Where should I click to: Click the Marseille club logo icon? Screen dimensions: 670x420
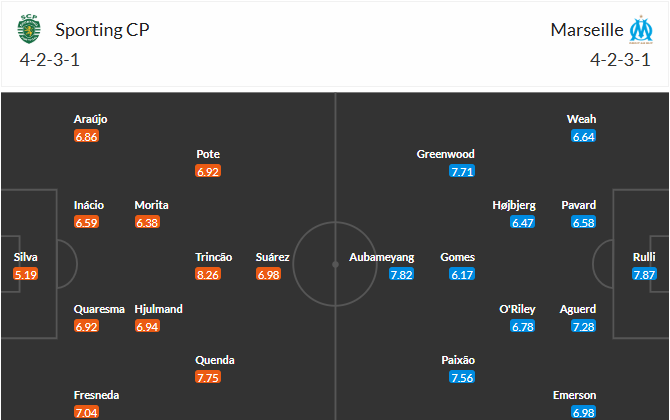coord(640,29)
